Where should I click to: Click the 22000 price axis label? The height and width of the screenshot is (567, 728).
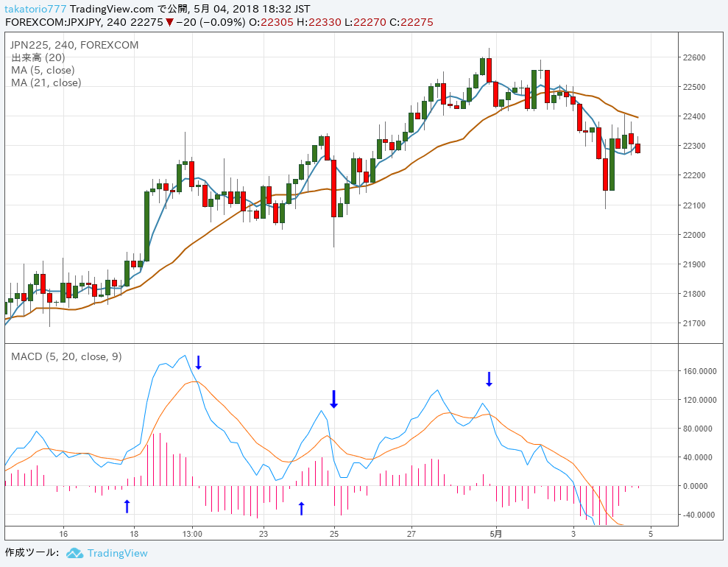coord(694,235)
